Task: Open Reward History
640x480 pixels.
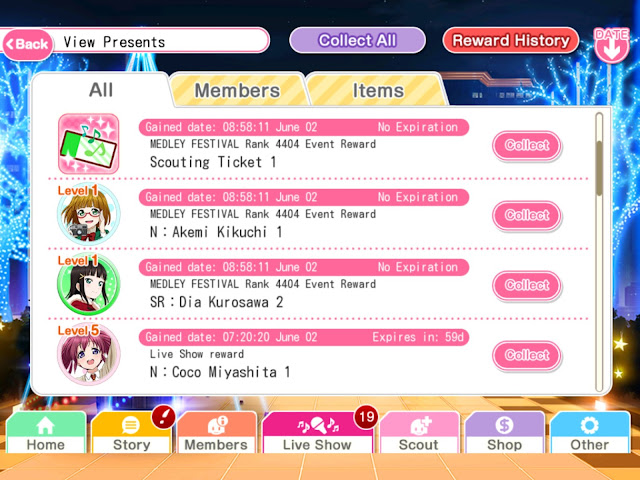Action: [x=511, y=40]
